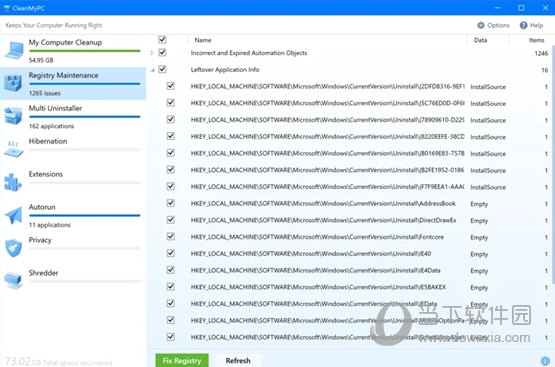This screenshot has width=555, height=367.
Task: Select the Extensions puzzle piece icon
Action: pos(13,182)
